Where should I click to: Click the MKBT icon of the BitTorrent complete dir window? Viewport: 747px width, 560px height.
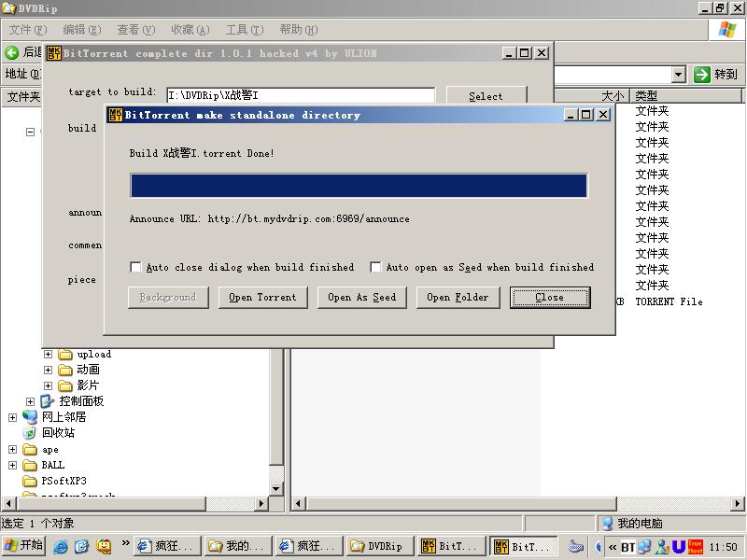[54, 53]
